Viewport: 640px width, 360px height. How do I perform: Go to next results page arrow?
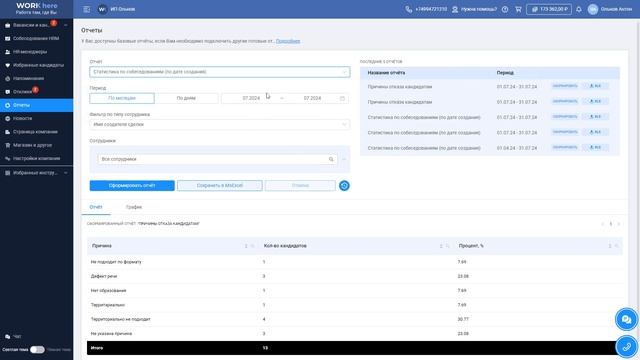tap(619, 224)
